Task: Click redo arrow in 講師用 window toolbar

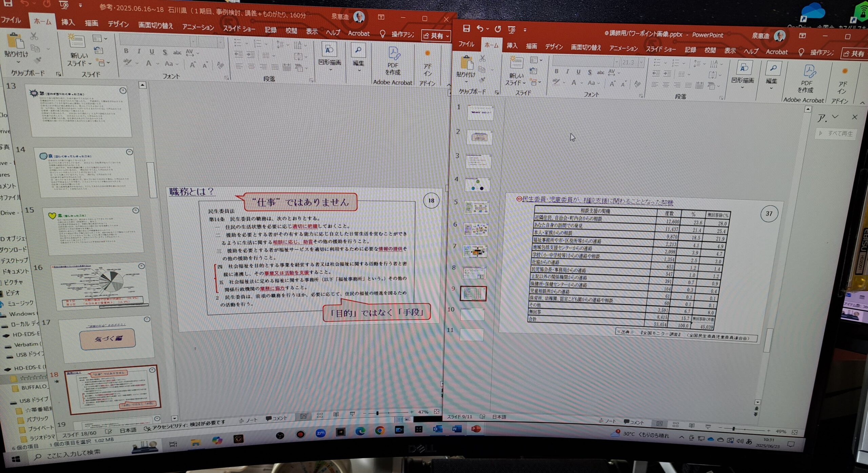Action: coord(498,29)
